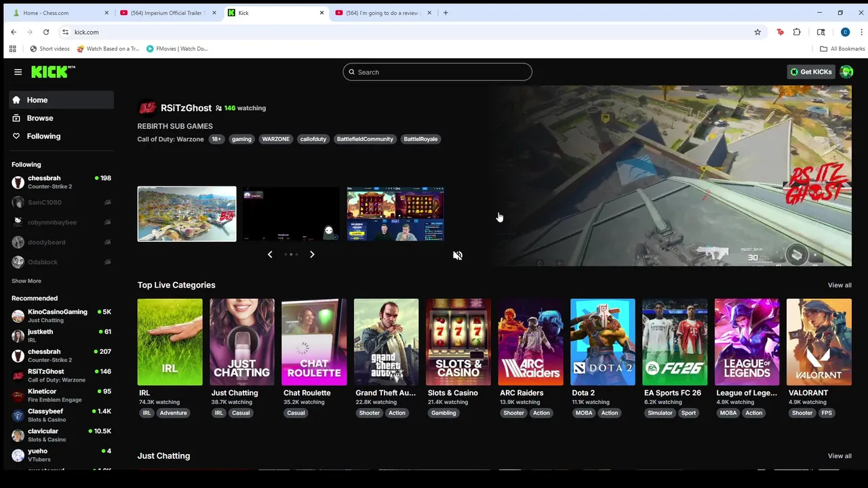Switch to the Imperium Official Trailer tab
The width and height of the screenshot is (868, 488).
coord(167,13)
